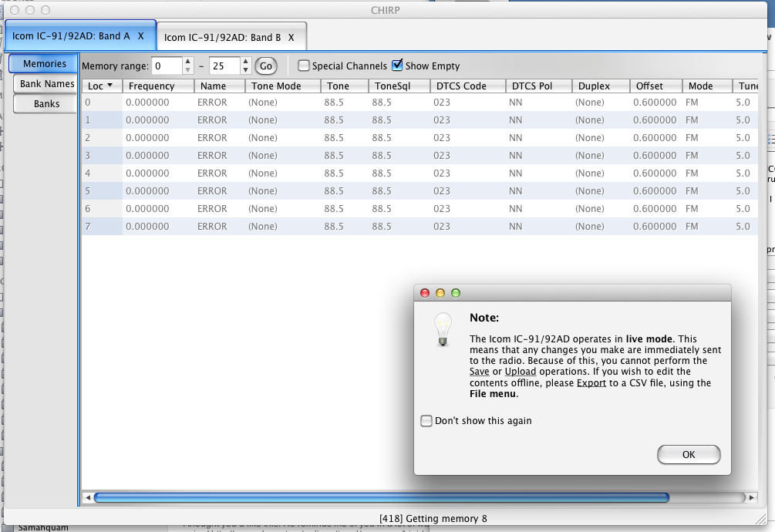775x532 pixels.
Task: Decrease the memory range end value
Action: coord(246,70)
